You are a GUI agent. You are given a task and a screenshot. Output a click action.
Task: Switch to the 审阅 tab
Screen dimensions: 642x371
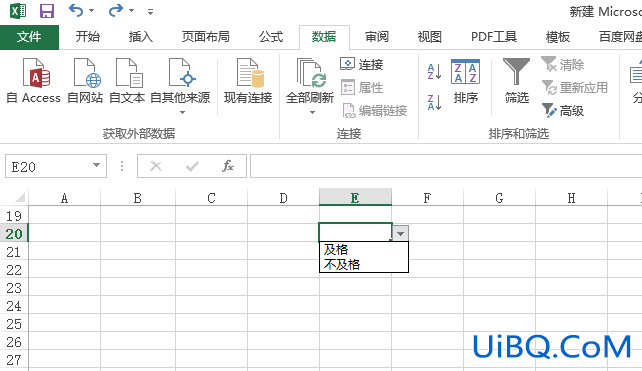[x=377, y=37]
